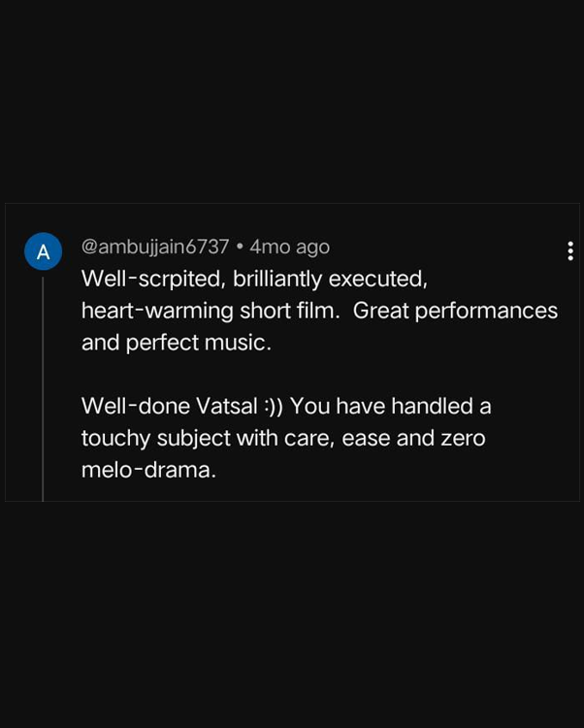The image size is (584, 728).
Task: Click the '4mo ago' timestamp
Action: (289, 247)
